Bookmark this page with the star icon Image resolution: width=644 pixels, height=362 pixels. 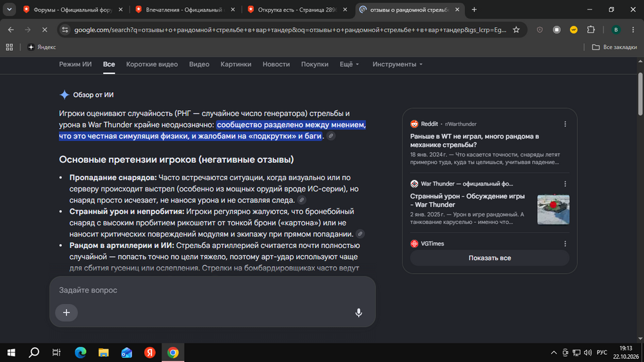(516, 30)
